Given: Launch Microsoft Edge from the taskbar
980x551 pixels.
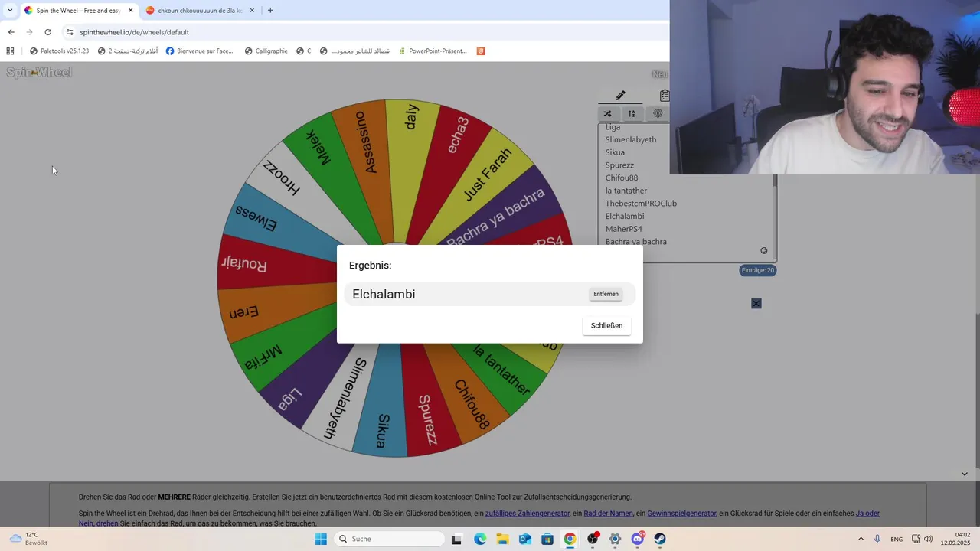Looking at the screenshot, I should pyautogui.click(x=480, y=539).
